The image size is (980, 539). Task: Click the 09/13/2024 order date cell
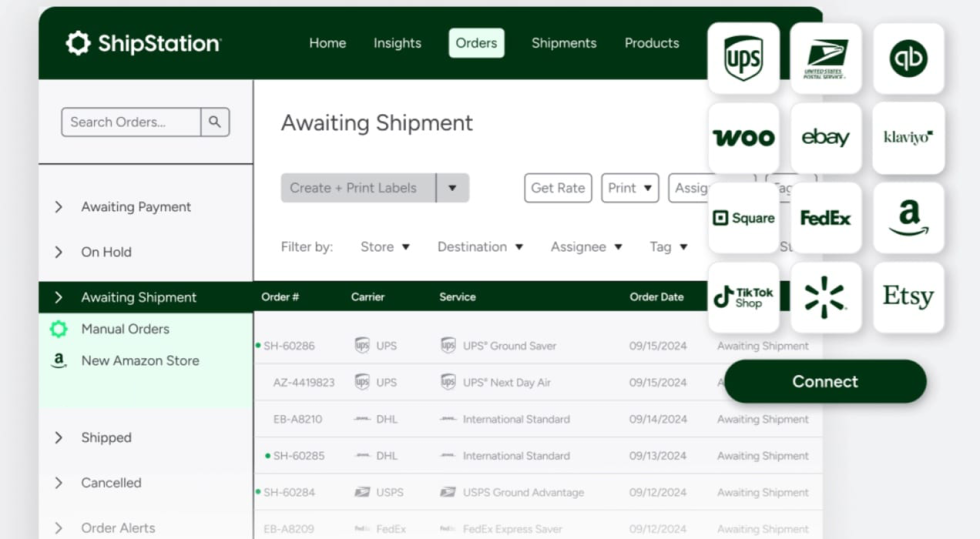coord(658,456)
